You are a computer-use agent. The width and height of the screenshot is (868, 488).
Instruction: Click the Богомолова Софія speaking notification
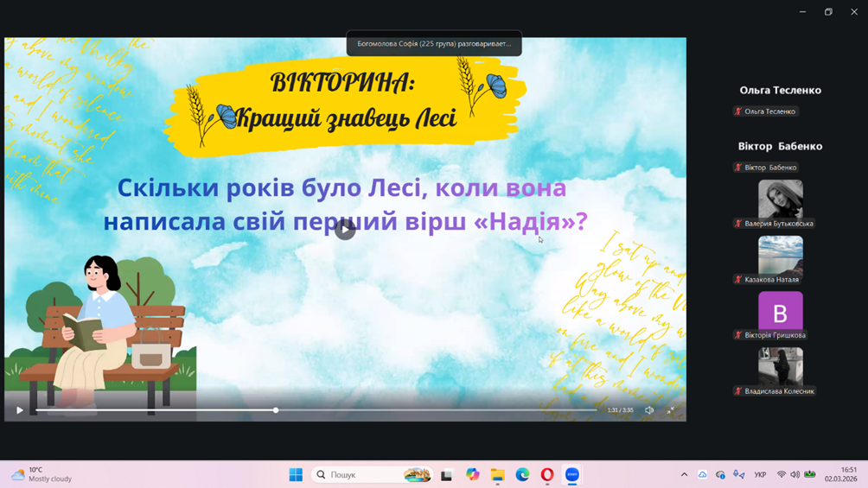(434, 43)
